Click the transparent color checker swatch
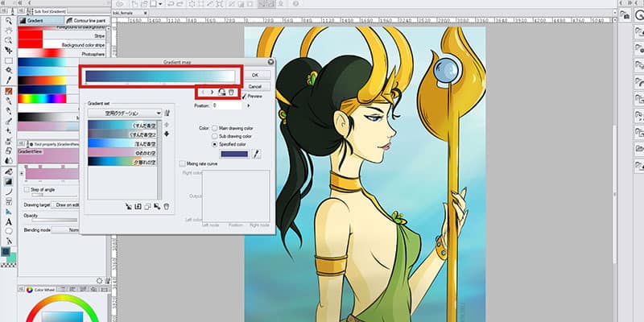Image resolution: width=644 pixels, height=322 pixels. click(x=9, y=266)
